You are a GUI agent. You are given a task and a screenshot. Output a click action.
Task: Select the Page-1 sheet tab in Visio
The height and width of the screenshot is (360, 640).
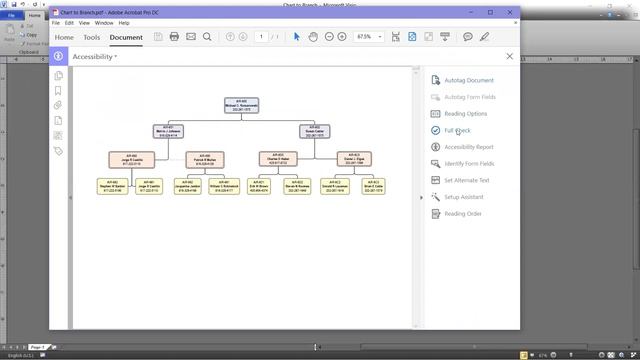(x=38, y=347)
